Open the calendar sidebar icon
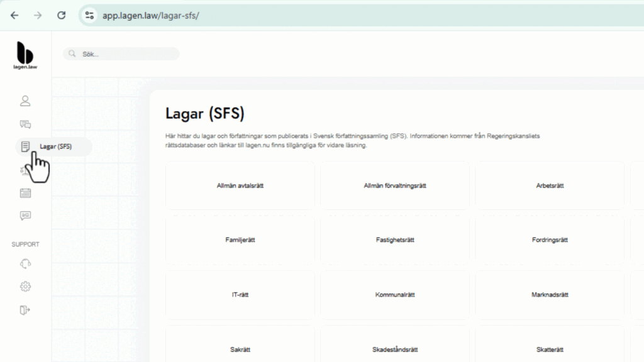The width and height of the screenshot is (644, 362). coord(25,193)
